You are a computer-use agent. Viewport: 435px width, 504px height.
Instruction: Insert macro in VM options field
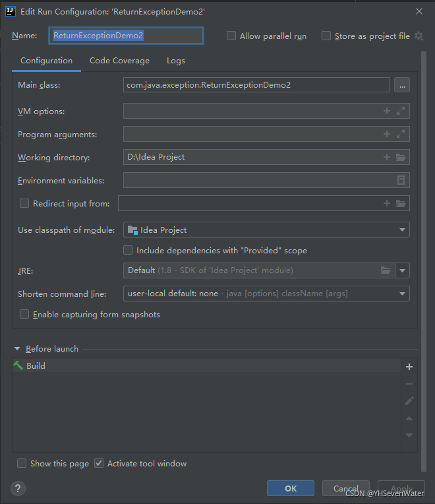(x=387, y=111)
